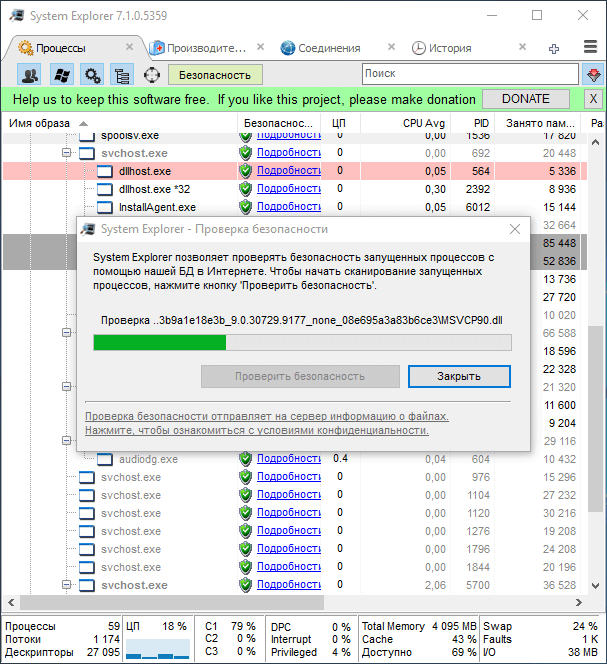The image size is (607, 664).
Task: Close the История tab
Action: (523, 47)
